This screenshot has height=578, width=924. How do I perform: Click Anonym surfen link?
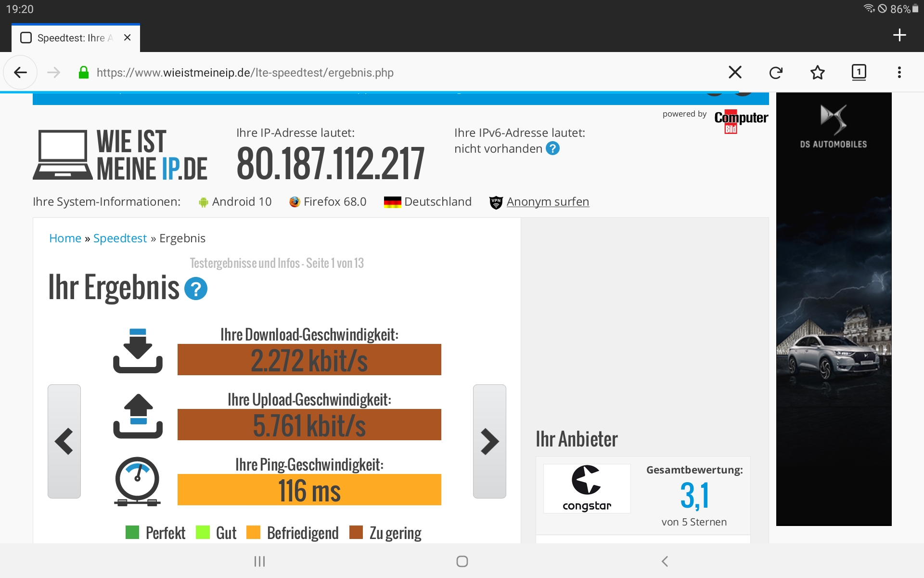click(x=547, y=202)
